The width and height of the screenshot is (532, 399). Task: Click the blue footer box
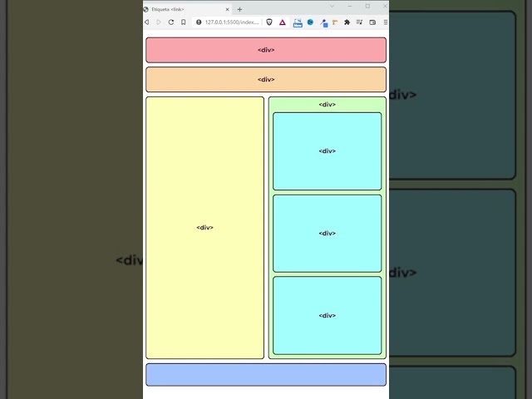266,375
